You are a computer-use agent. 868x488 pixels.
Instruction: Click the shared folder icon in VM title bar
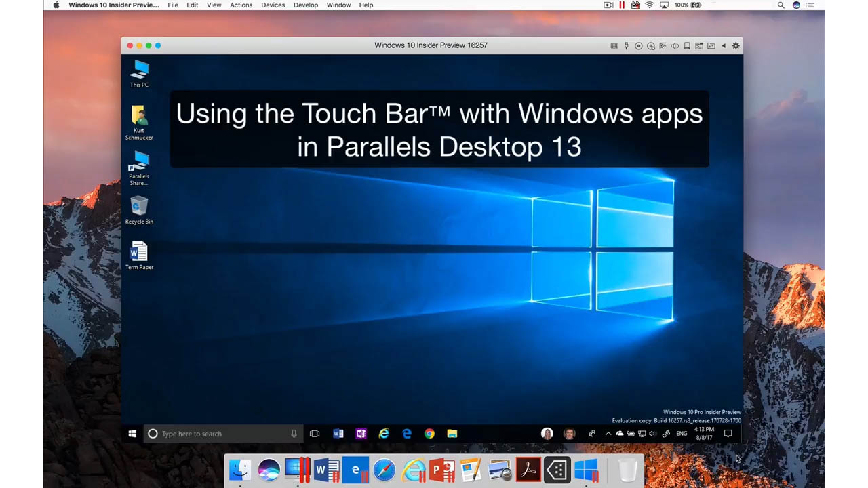click(x=711, y=46)
